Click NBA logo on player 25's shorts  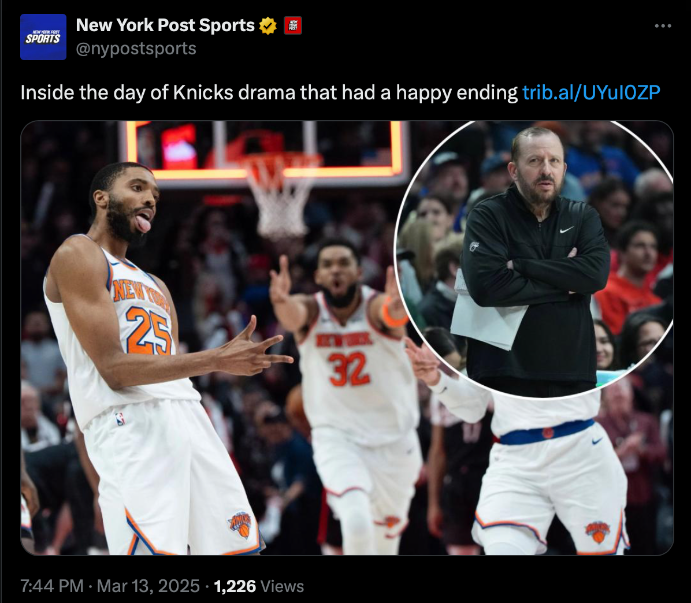pyautogui.click(x=120, y=418)
